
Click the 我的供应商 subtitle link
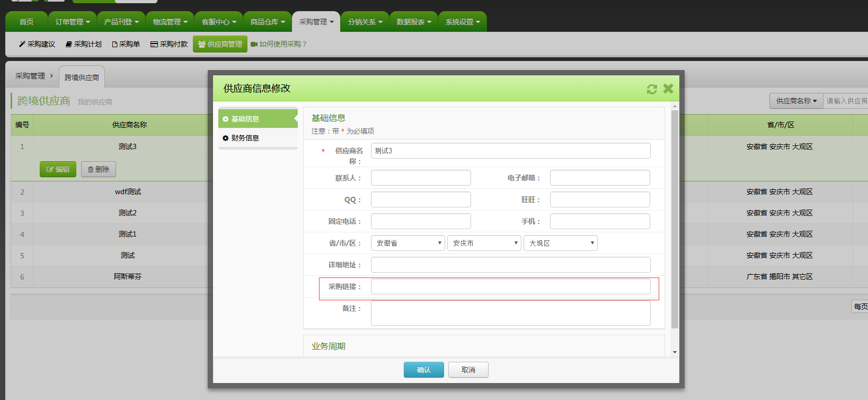95,102
